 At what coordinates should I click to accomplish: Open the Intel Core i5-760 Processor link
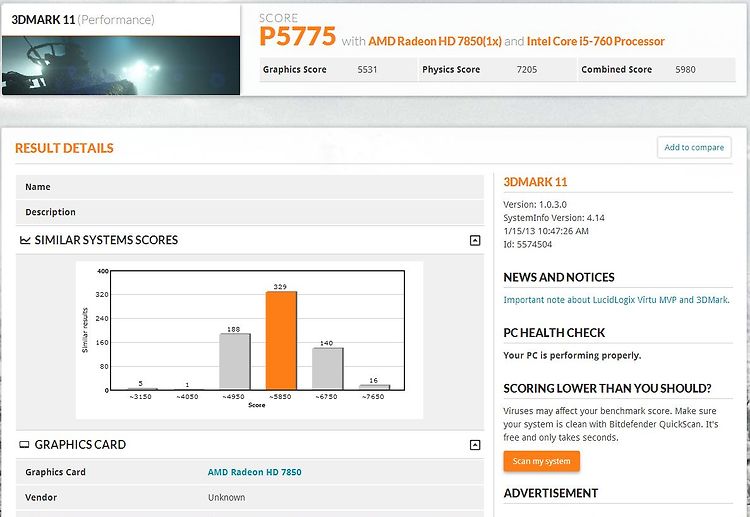[x=596, y=41]
